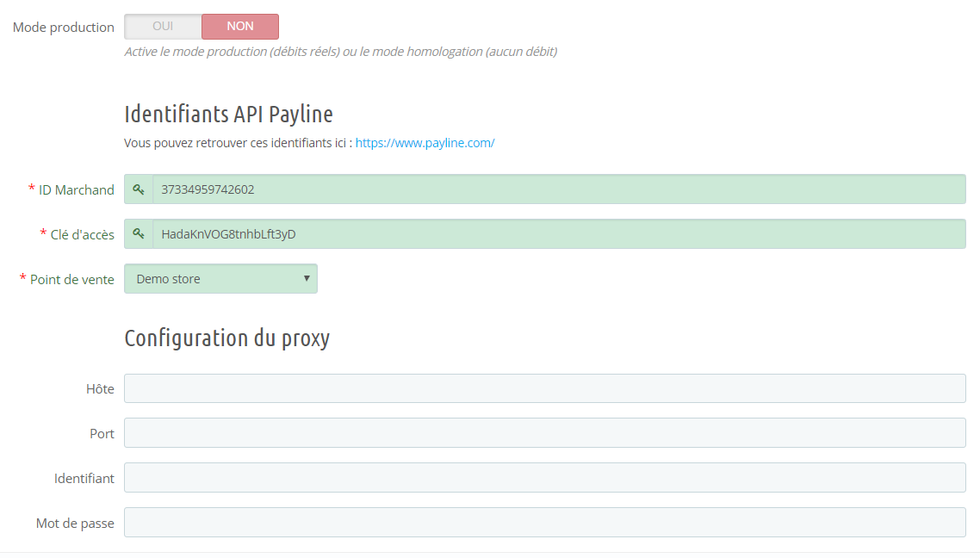Click the Configuration du proxy heading
The height and width of the screenshot is (558, 980).
tap(226, 338)
